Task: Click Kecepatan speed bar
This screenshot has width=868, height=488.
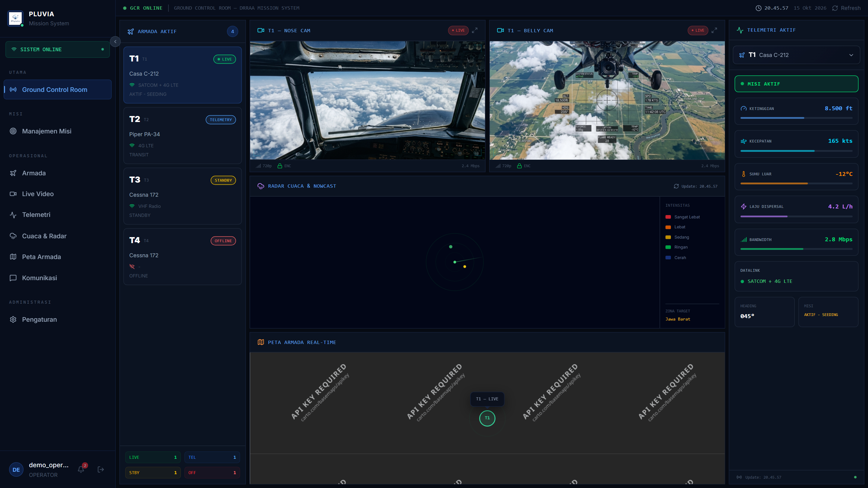Action: point(796,151)
